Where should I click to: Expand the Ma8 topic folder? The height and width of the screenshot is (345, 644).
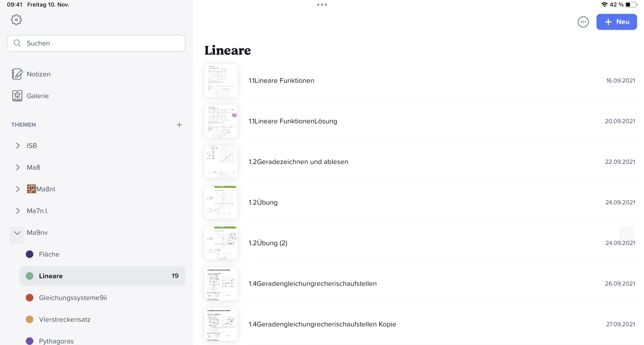point(17,168)
